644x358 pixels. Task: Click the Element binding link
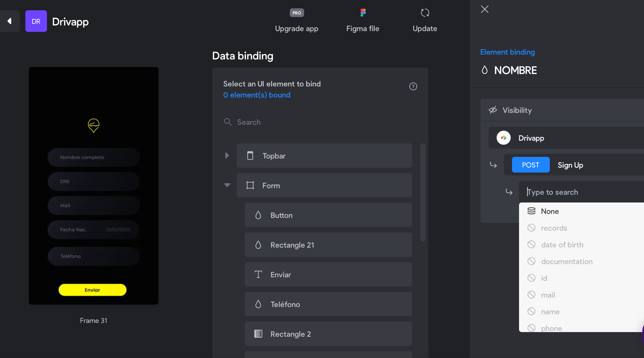(507, 52)
